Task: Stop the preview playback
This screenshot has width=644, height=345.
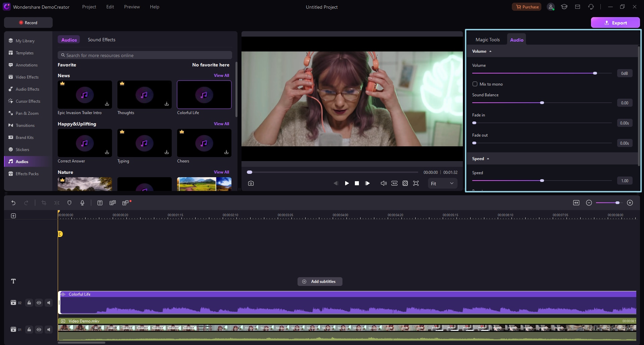Action: [x=357, y=183]
